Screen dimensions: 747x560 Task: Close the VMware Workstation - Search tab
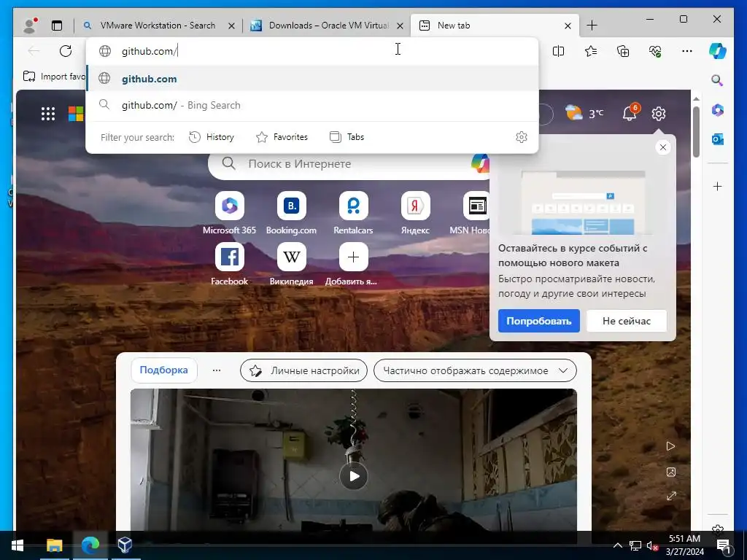(x=231, y=26)
